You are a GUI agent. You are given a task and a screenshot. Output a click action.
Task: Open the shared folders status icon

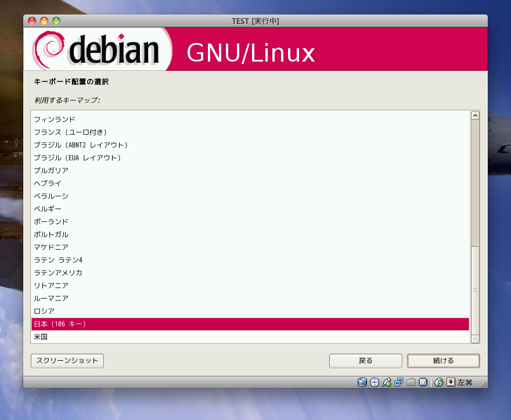point(411,382)
